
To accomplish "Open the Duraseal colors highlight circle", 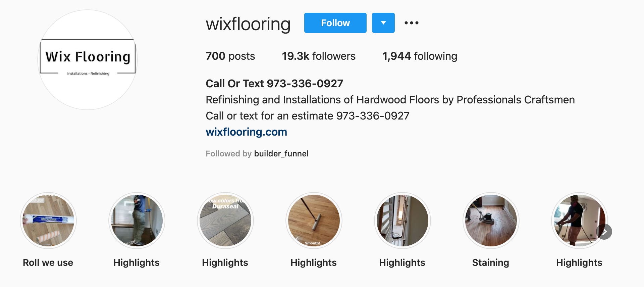I will pyautogui.click(x=225, y=221).
